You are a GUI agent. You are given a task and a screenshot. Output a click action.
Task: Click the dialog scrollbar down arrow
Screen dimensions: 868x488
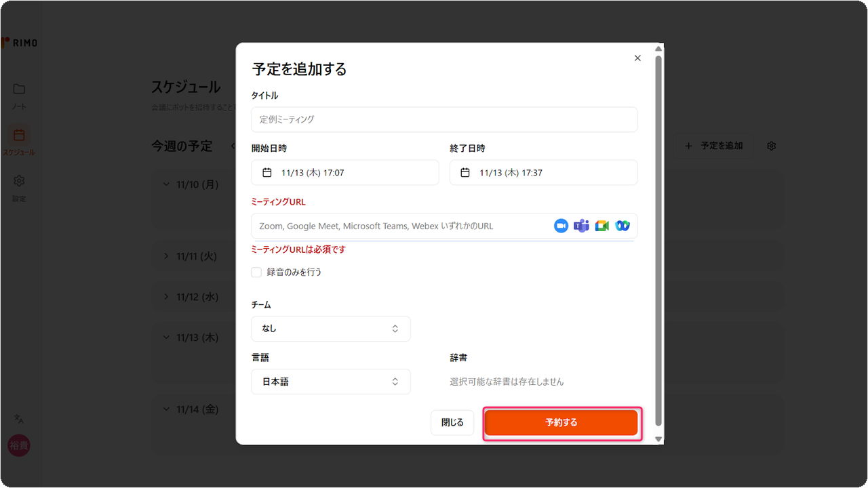click(658, 440)
